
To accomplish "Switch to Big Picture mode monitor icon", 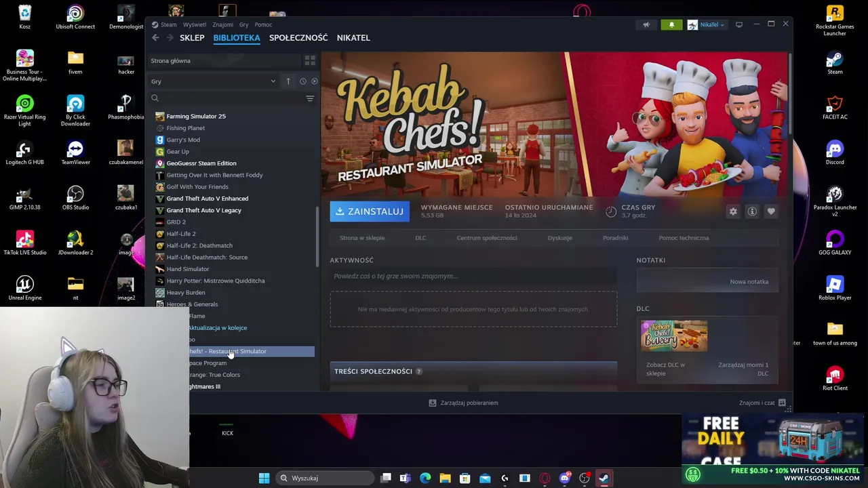I will click(x=739, y=24).
